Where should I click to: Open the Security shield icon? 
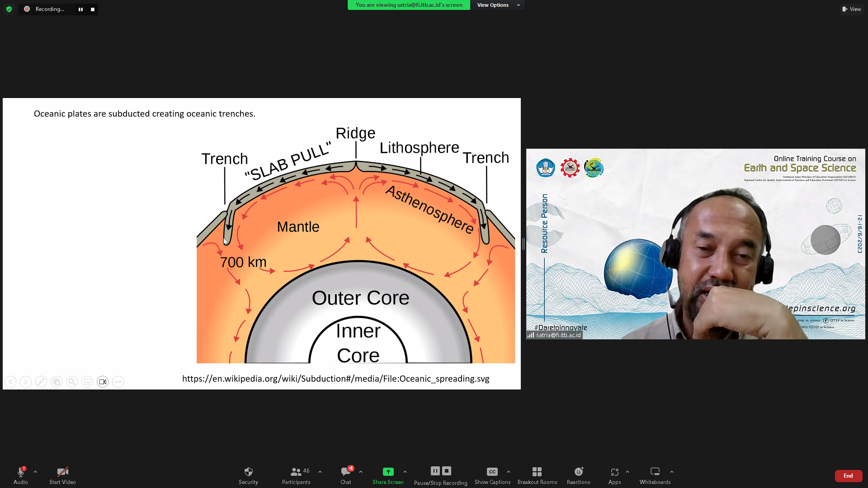248,474
